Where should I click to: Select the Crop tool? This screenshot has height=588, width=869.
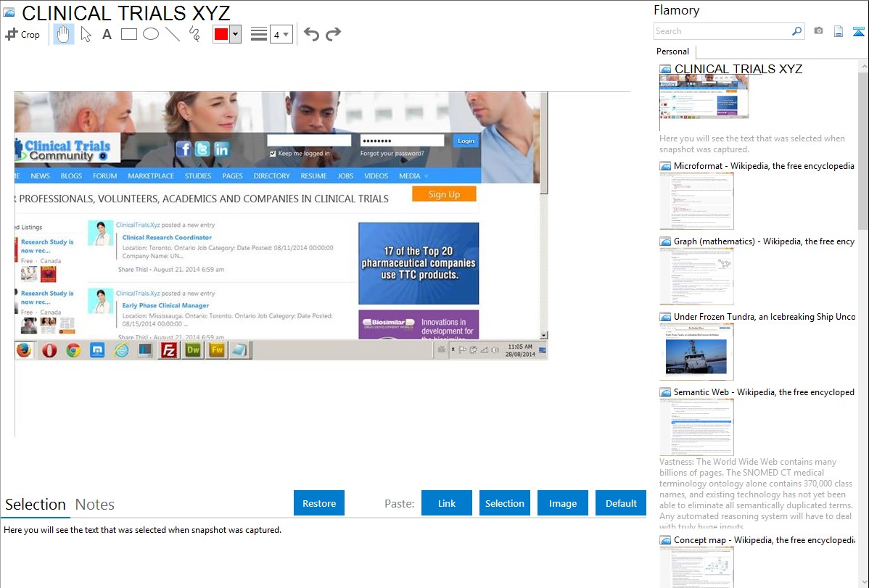coord(22,34)
